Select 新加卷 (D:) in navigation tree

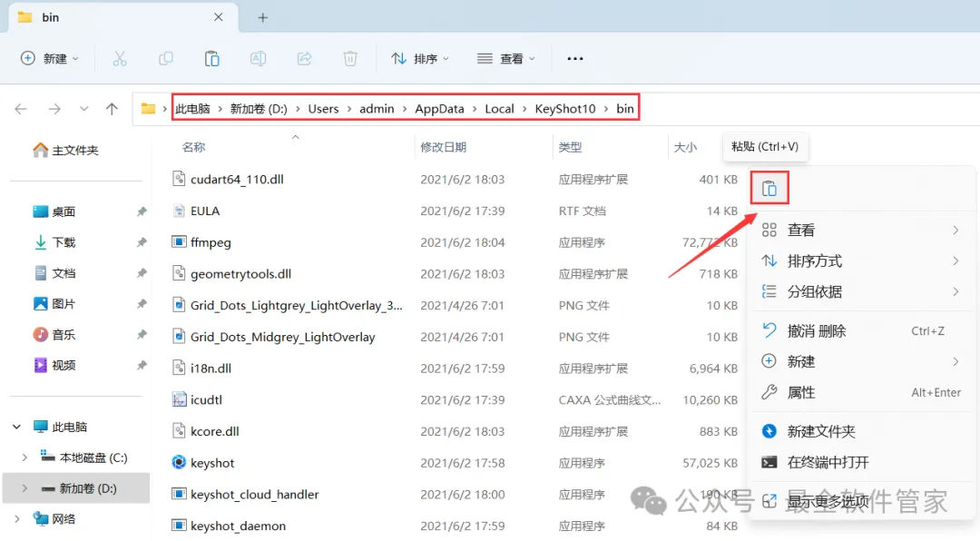coord(76,488)
